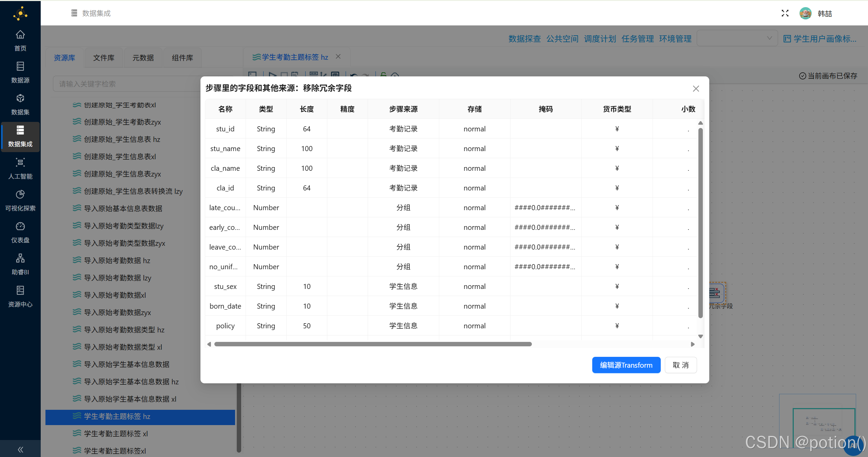The image size is (868, 457).
Task: Open 助睿BI in the sidebar
Action: [x=20, y=264]
